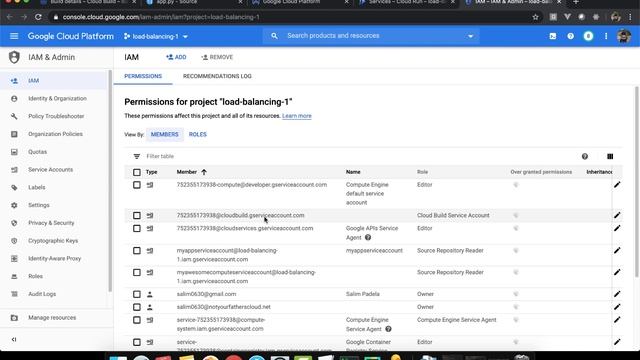Edit the myawesomecomputeserviceaccount member row

pos(617,272)
